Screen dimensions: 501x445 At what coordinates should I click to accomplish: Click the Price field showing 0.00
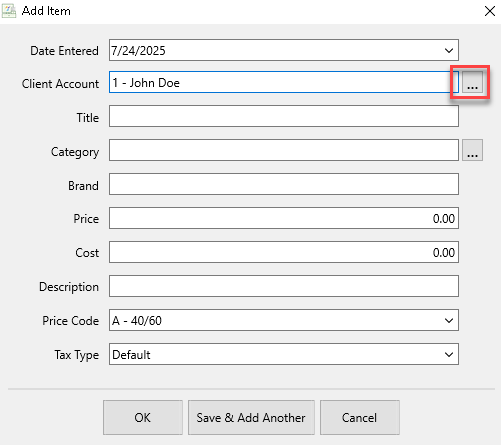[284, 218]
